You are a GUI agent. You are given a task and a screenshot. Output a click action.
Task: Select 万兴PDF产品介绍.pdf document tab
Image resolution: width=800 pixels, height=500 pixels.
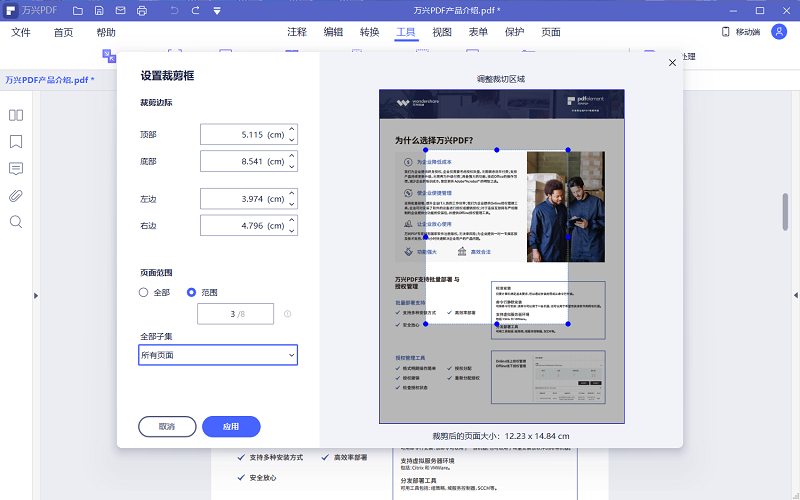[49, 80]
